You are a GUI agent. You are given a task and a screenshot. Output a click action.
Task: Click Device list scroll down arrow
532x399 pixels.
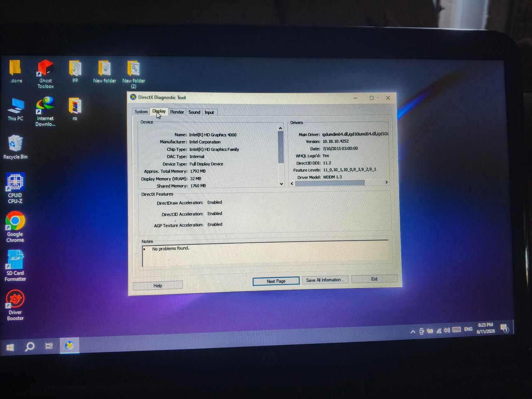[281, 184]
